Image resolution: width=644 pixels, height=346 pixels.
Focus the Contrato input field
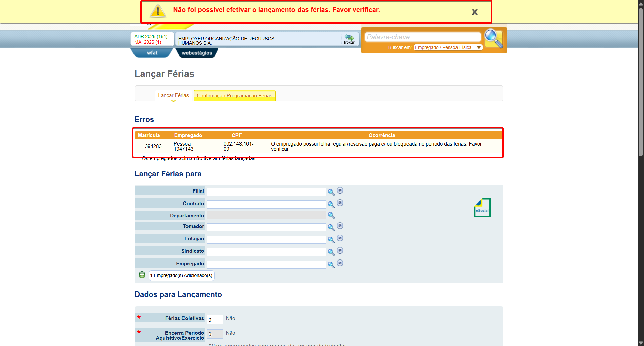click(x=266, y=204)
